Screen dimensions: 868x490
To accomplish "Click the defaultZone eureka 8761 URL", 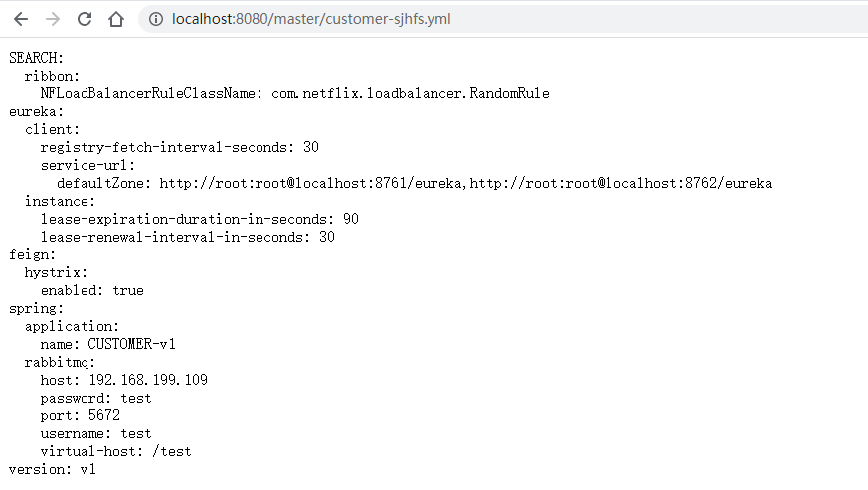I will coord(311,183).
